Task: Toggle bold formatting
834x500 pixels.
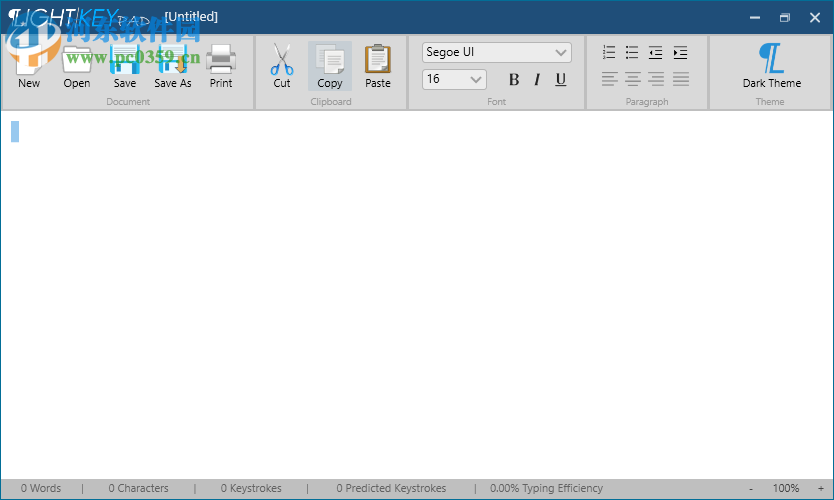Action: [514, 79]
